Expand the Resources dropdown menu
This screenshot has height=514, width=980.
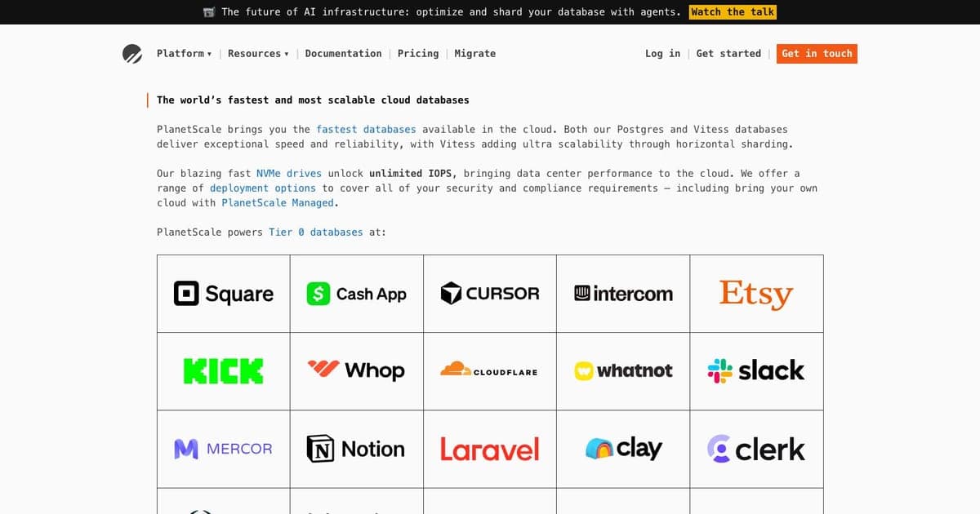tap(258, 54)
